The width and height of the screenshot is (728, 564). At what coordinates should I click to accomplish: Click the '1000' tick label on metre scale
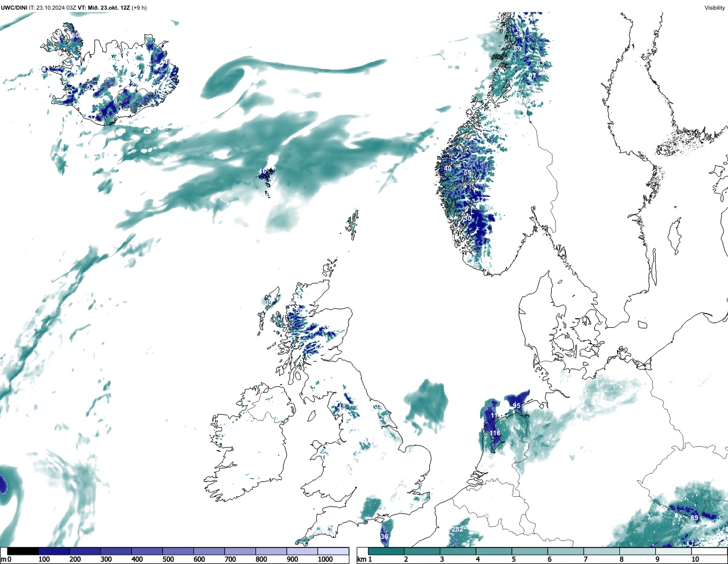[325, 559]
